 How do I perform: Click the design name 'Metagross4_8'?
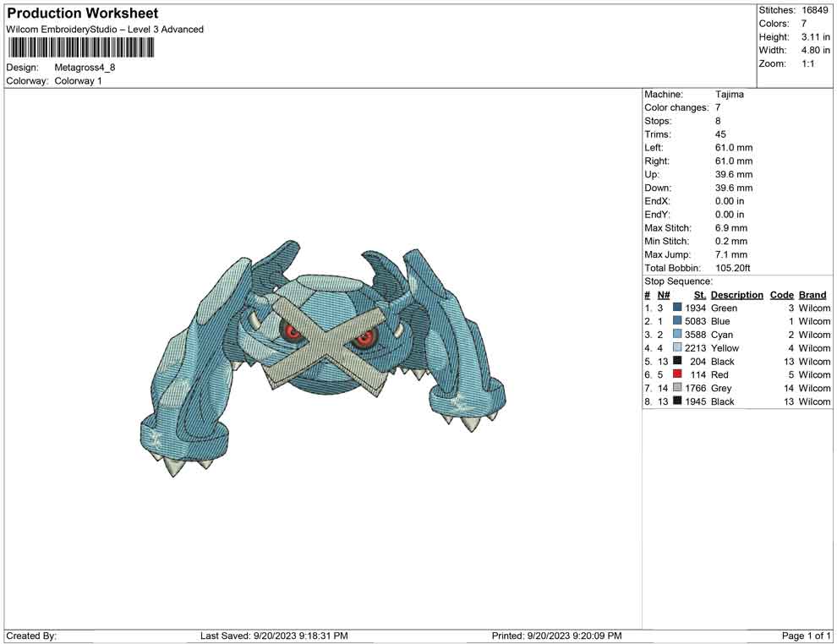(x=85, y=68)
